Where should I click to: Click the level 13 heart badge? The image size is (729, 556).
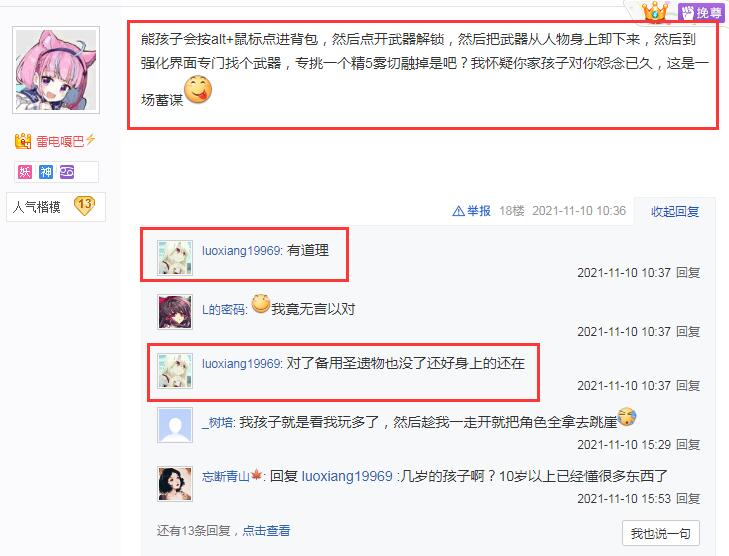[85, 205]
